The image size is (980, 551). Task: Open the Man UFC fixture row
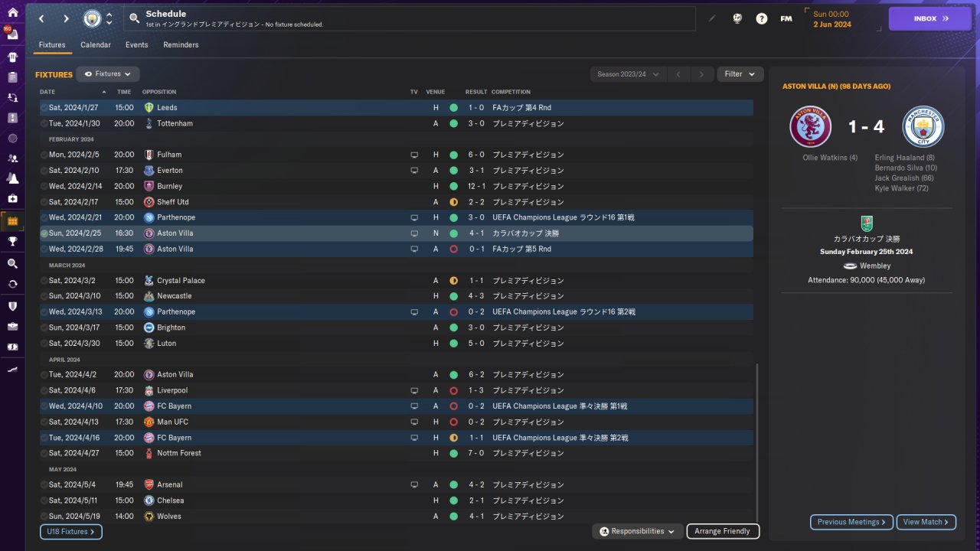[397, 422]
